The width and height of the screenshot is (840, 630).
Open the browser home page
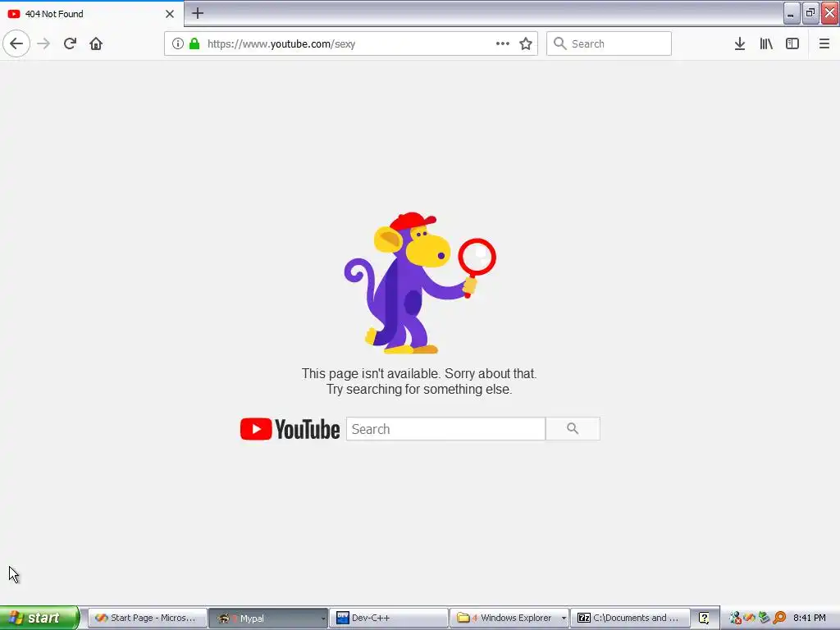pos(96,43)
